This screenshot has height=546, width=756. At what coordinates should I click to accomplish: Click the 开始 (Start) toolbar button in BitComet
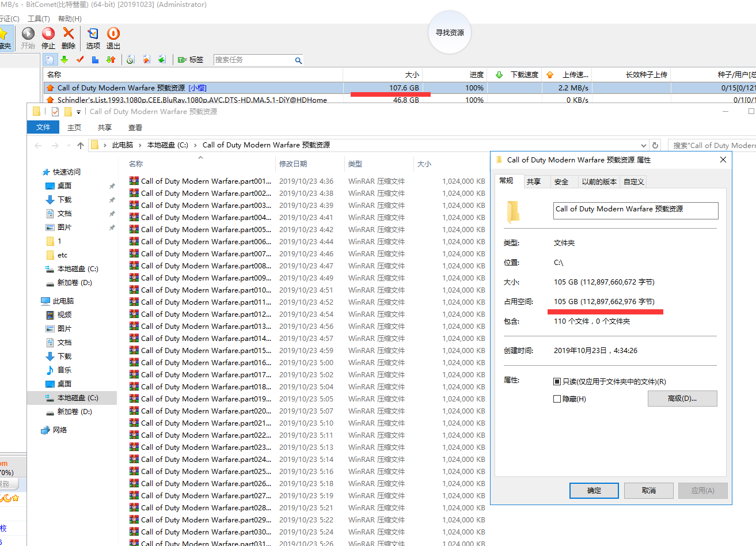[28, 38]
